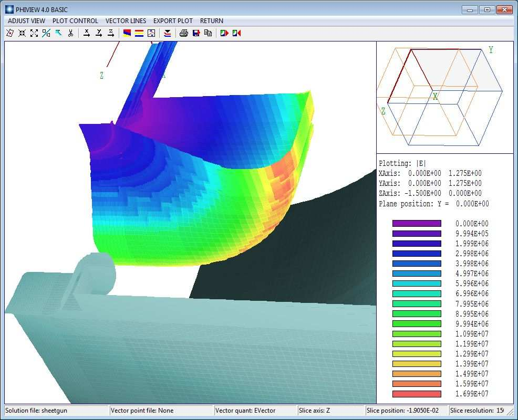518x420 pixels.
Task: Click the green-and-red forward arrow toolbar icon
Action: [x=224, y=33]
